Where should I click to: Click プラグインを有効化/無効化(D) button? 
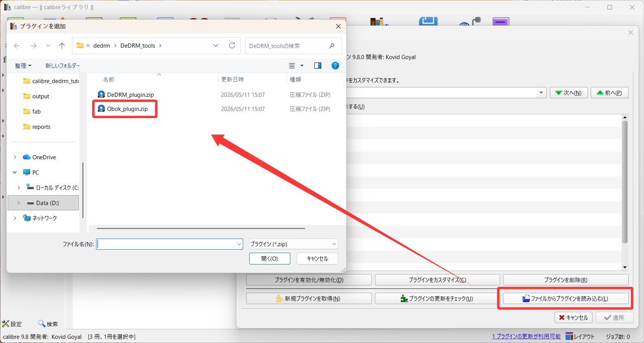pos(309,280)
